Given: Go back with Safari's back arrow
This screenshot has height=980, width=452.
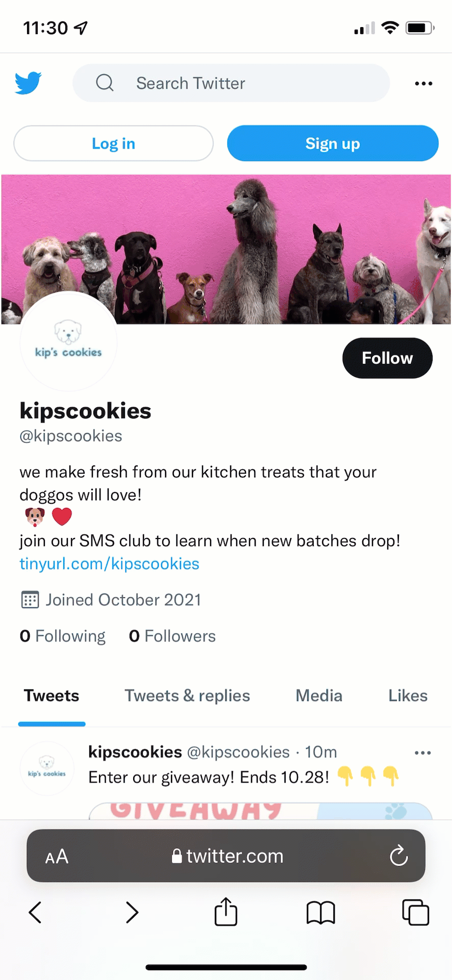Looking at the screenshot, I should [x=35, y=913].
